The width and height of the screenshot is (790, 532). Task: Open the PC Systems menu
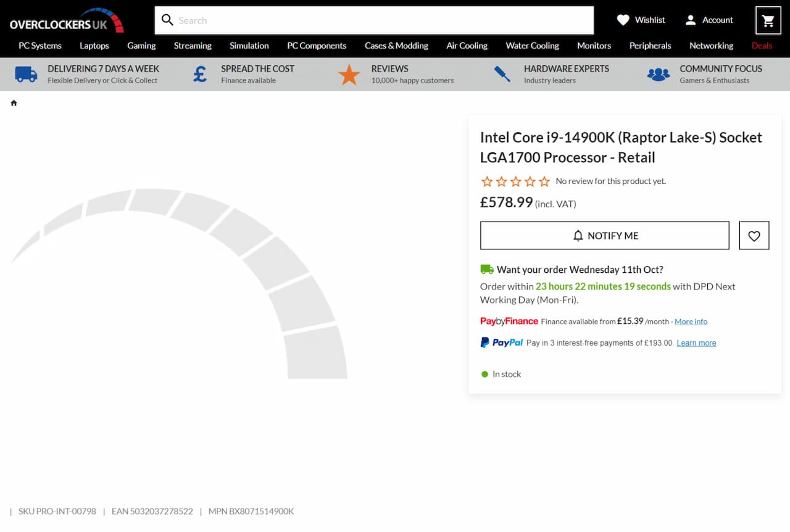click(x=40, y=46)
